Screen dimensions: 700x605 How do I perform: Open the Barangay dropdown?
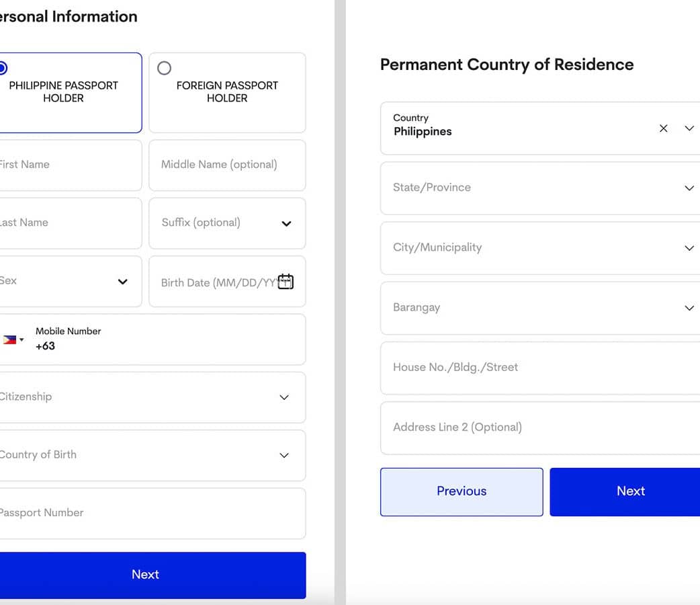coord(689,308)
